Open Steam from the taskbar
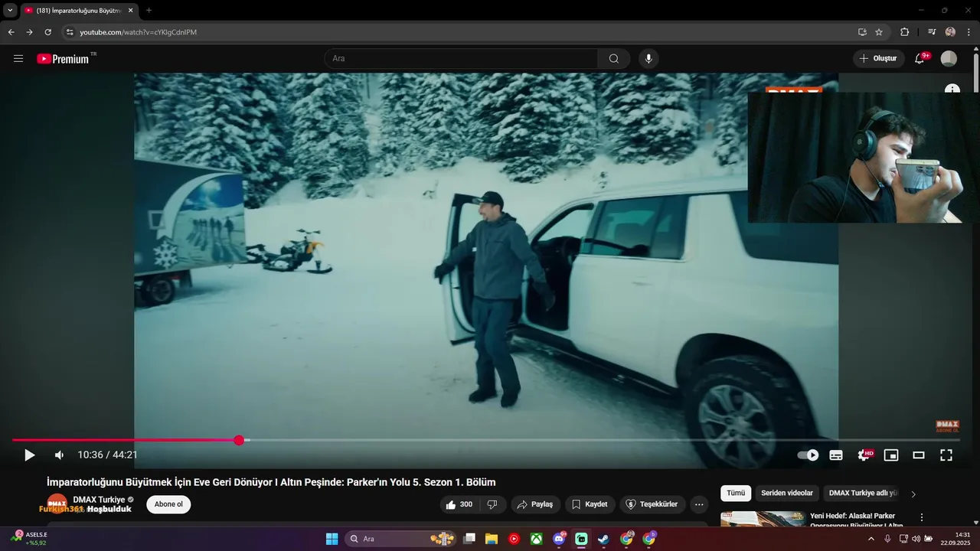 tap(604, 539)
